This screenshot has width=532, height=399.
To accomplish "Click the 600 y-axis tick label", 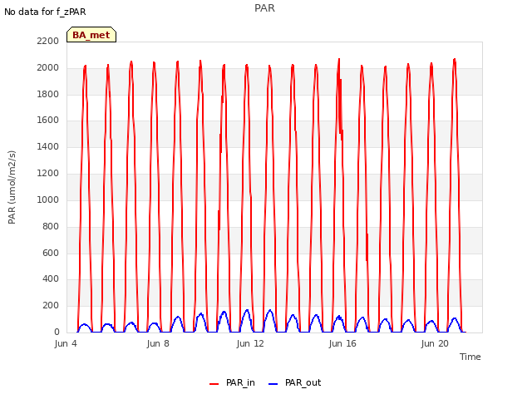I will 51,253.
